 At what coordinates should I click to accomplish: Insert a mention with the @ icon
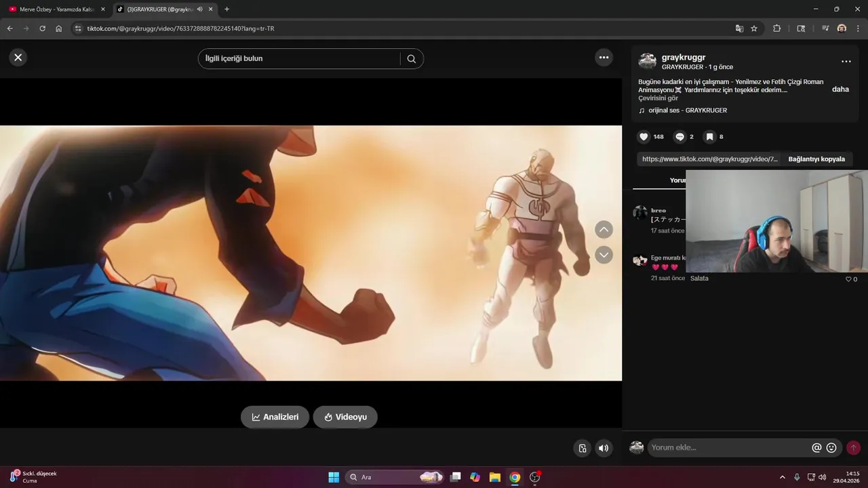(816, 447)
